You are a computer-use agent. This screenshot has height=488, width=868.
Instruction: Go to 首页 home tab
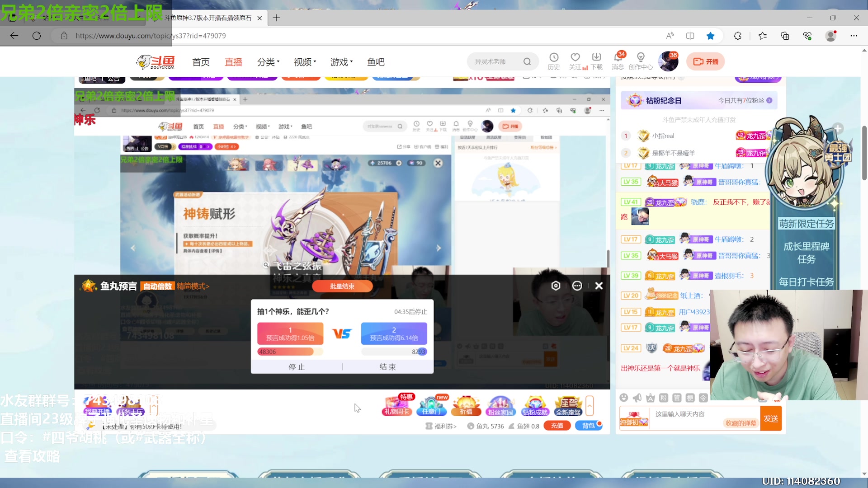pyautogui.click(x=201, y=62)
